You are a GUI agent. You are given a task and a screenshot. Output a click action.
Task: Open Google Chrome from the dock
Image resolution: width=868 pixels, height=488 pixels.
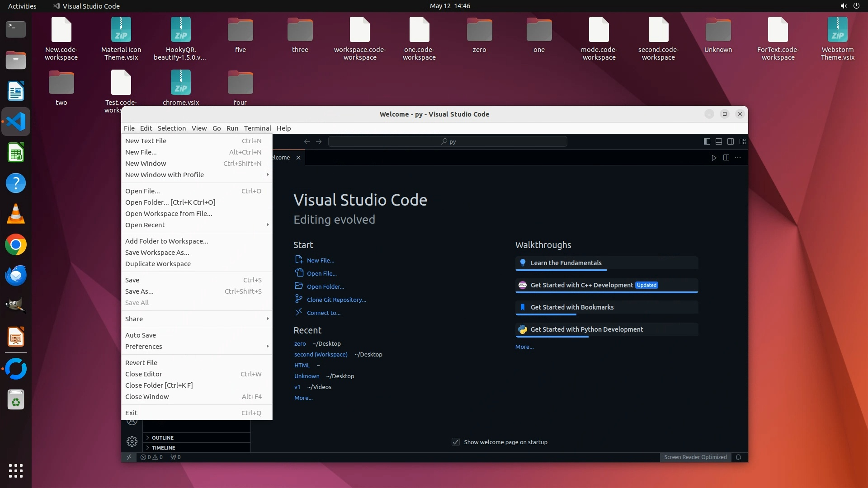point(16,245)
